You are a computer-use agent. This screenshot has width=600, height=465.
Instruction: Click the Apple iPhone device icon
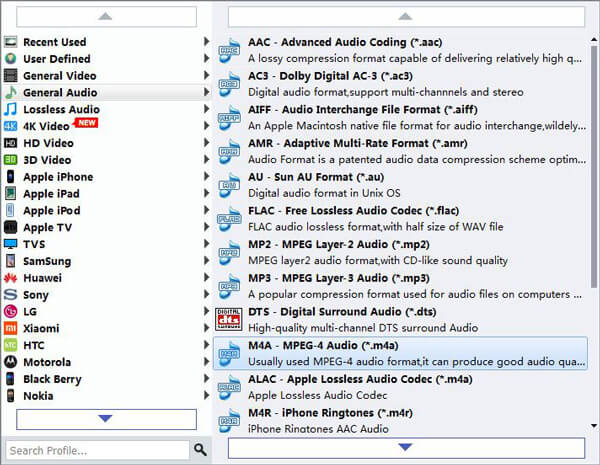point(11,176)
